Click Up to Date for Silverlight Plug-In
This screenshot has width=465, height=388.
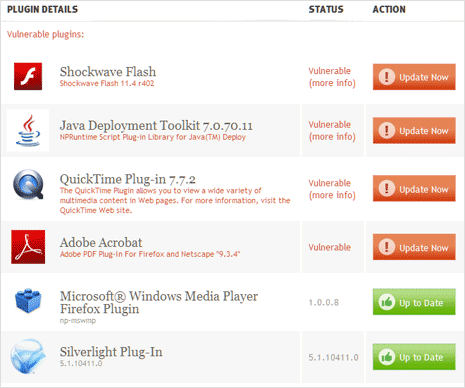pos(414,357)
